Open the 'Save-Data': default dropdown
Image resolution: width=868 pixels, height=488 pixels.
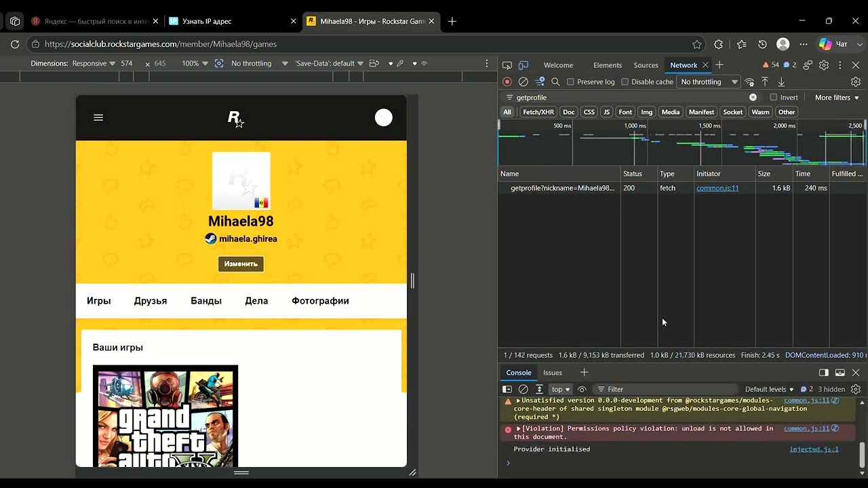330,63
